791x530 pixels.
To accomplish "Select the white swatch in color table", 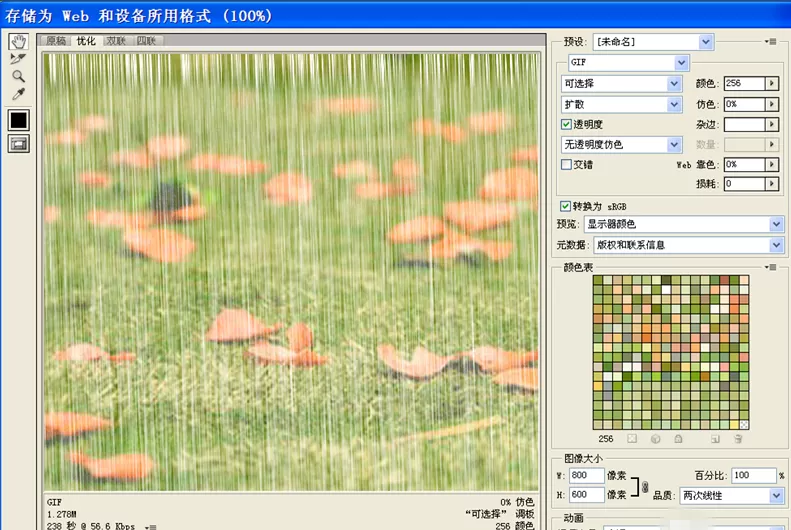I will [666, 289].
